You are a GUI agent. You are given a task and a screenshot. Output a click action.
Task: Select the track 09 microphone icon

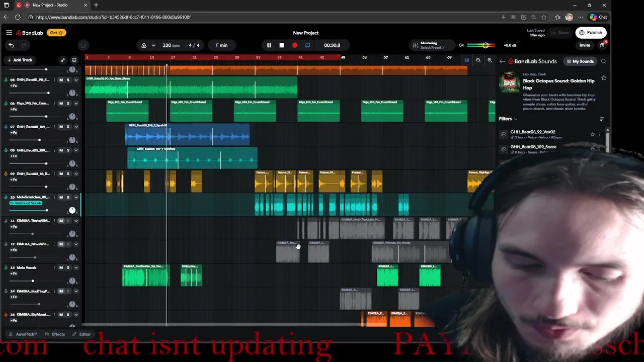click(x=6, y=174)
